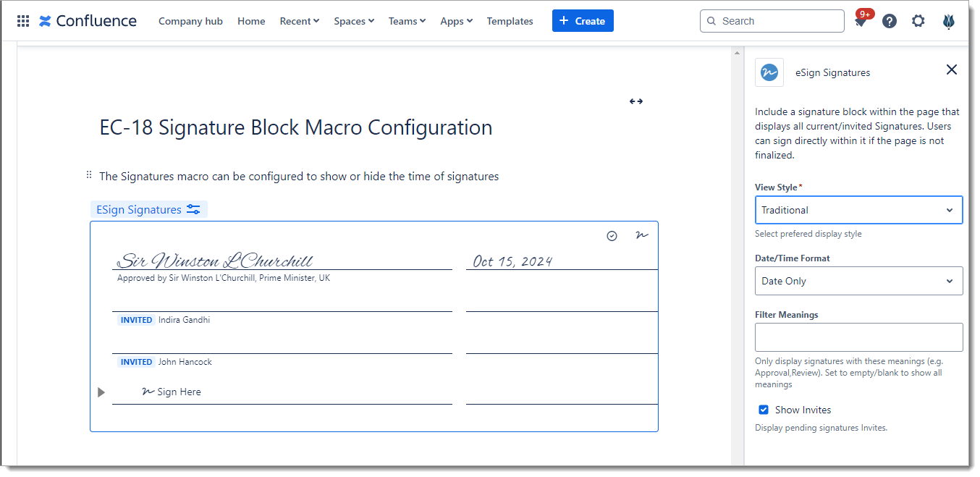Close the eSign Signatures panel
Screen dimensions: 980x477
pyautogui.click(x=952, y=69)
